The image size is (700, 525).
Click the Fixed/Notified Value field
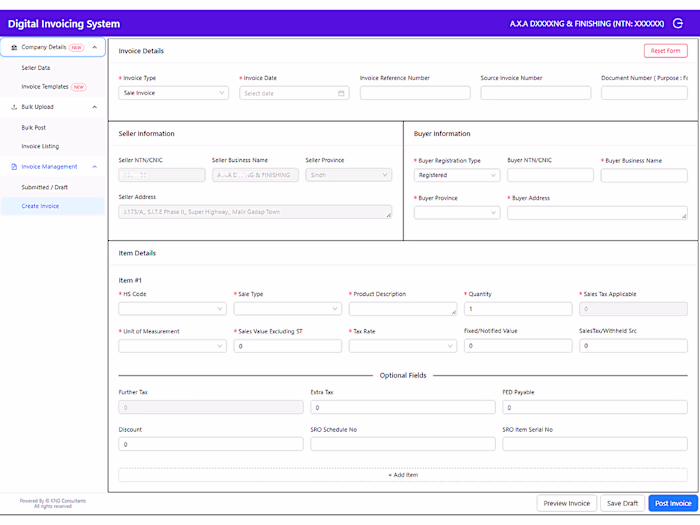coord(518,346)
